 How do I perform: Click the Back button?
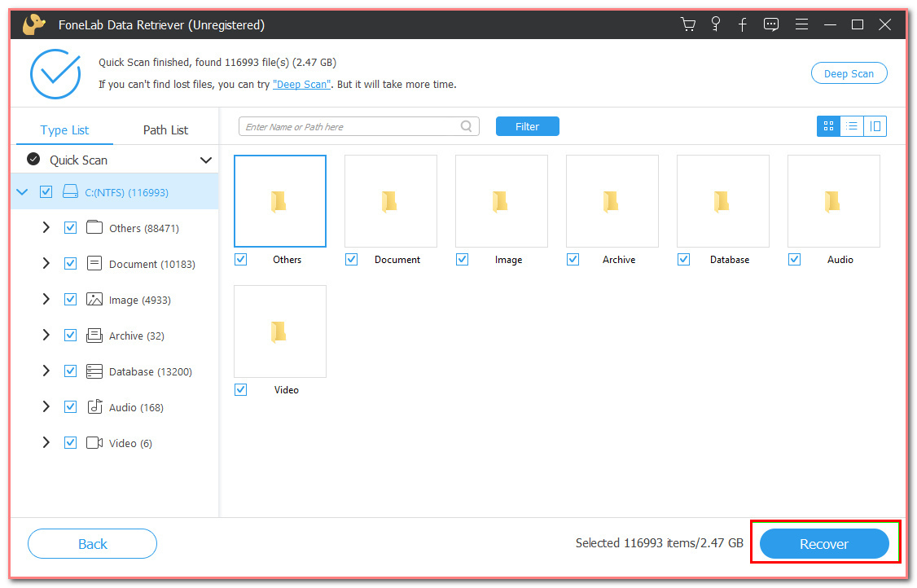click(x=92, y=543)
